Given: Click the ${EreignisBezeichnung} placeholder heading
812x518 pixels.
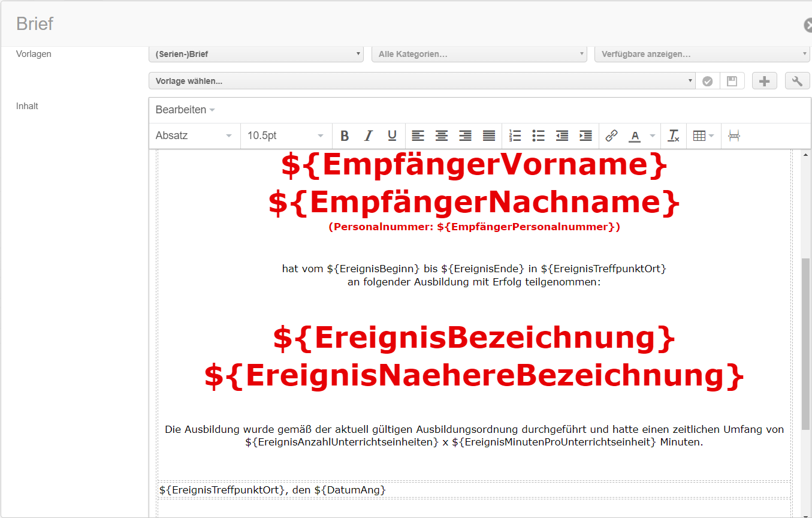Looking at the screenshot, I should coord(474,338).
